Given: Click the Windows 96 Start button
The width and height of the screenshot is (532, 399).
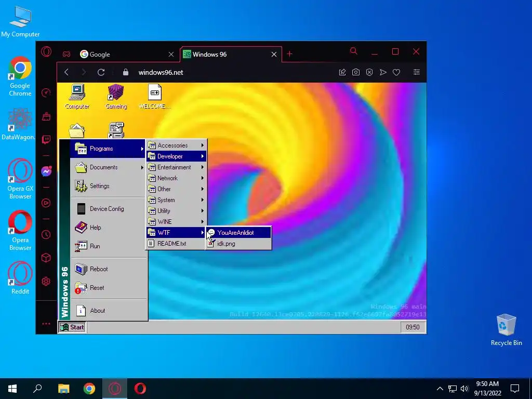Looking at the screenshot, I should (x=72, y=327).
